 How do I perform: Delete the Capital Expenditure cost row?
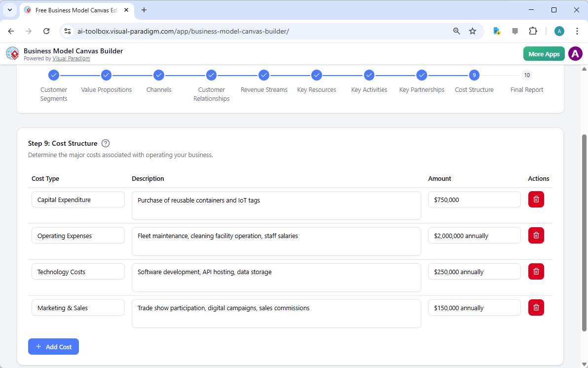[x=536, y=199]
